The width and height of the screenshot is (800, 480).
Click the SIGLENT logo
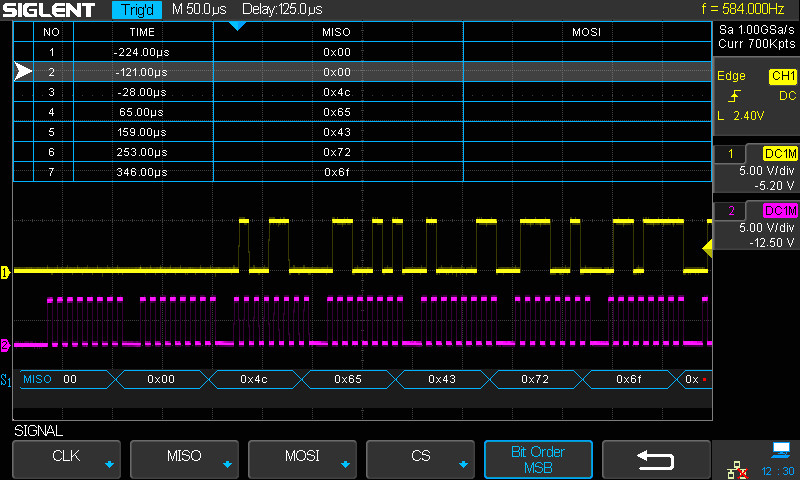pos(49,10)
